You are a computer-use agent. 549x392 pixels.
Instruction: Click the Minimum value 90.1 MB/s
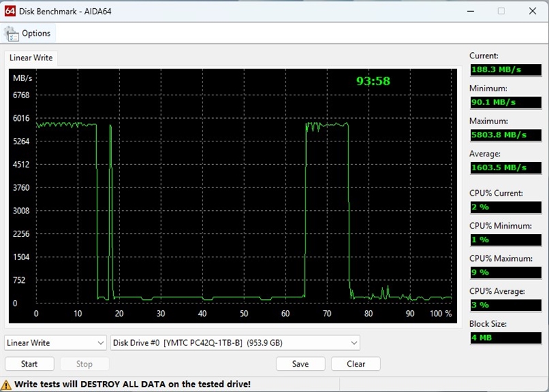506,102
